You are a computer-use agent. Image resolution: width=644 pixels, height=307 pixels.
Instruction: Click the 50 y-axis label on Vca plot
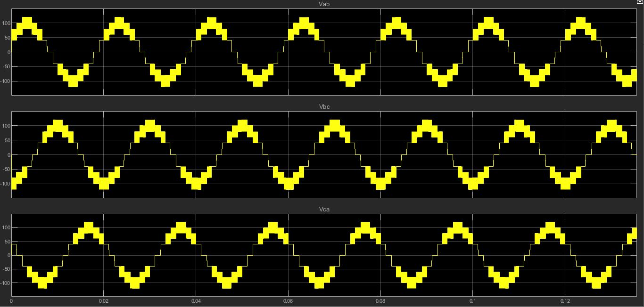7,241
